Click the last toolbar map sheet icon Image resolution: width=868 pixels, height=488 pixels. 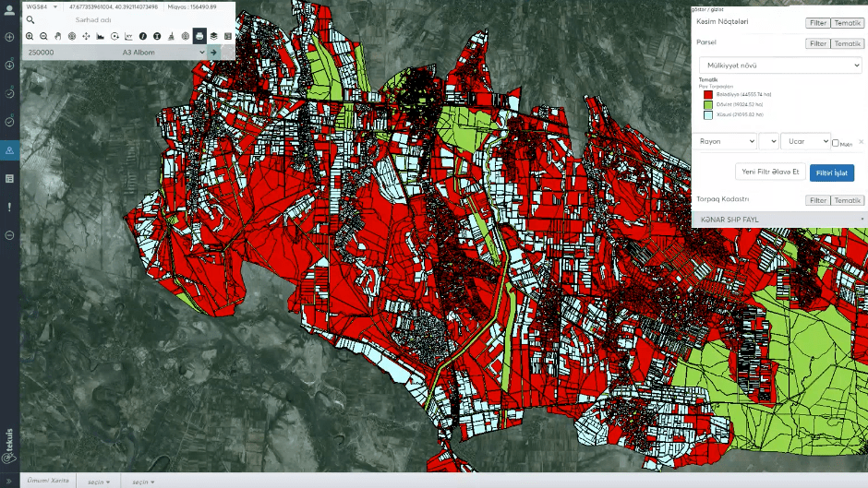pyautogui.click(x=228, y=36)
